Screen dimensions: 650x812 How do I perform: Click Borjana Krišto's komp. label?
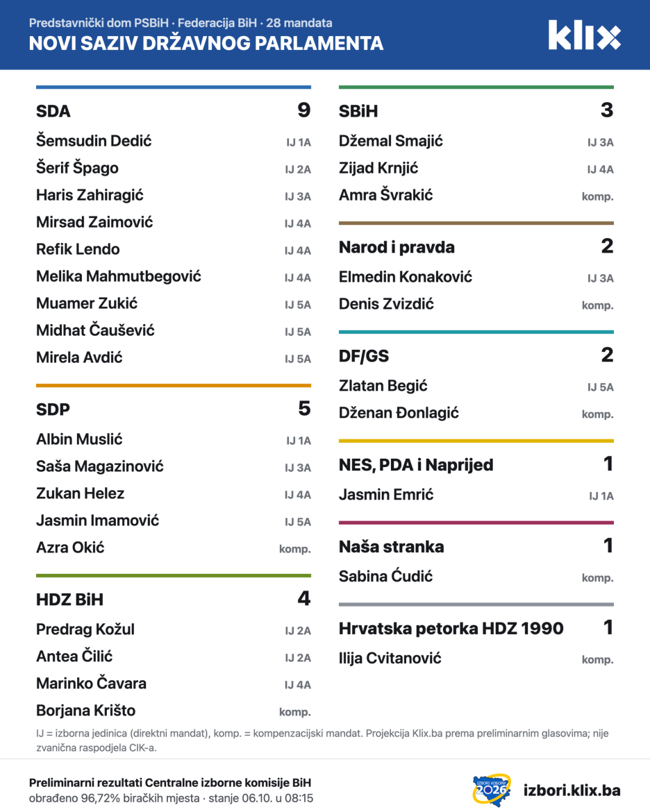pos(295,712)
